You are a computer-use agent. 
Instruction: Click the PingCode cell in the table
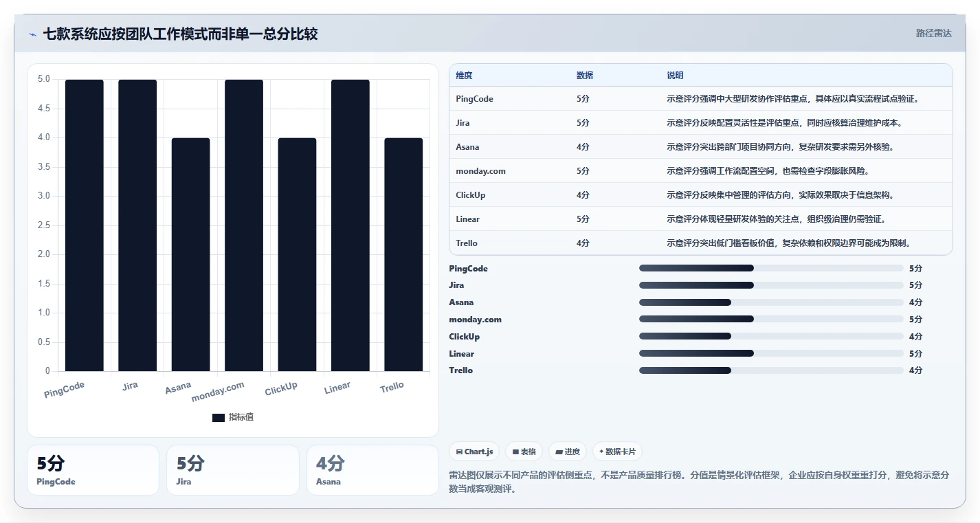(x=474, y=99)
